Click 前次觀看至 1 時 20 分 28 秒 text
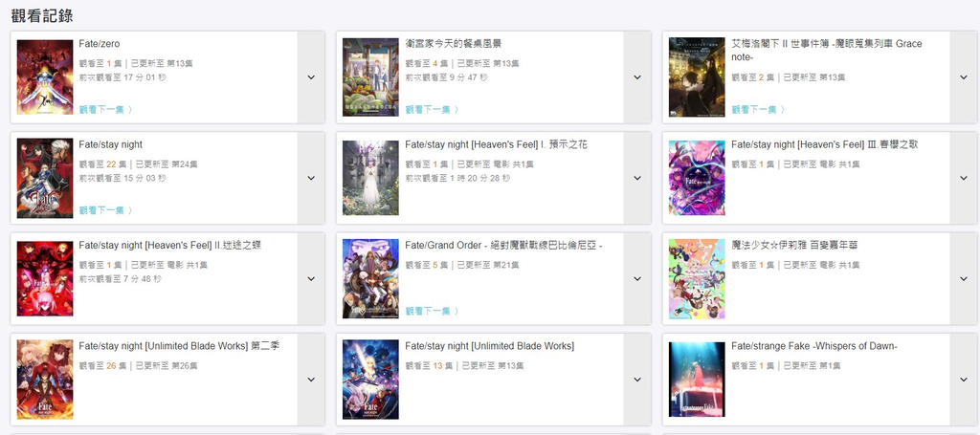Viewport: 980px width, 435px height. 457,179
